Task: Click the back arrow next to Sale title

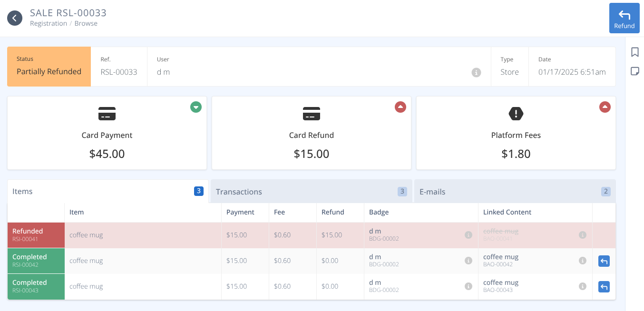Action: point(15,18)
